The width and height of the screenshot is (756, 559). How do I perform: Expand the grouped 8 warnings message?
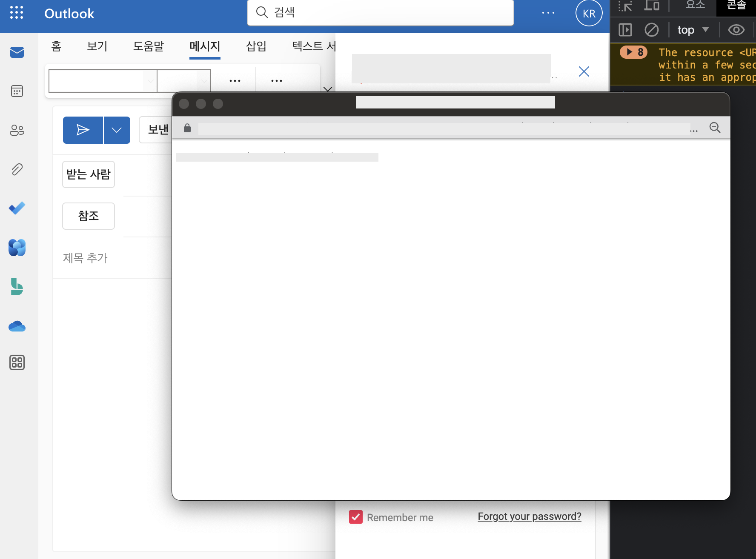tap(634, 52)
